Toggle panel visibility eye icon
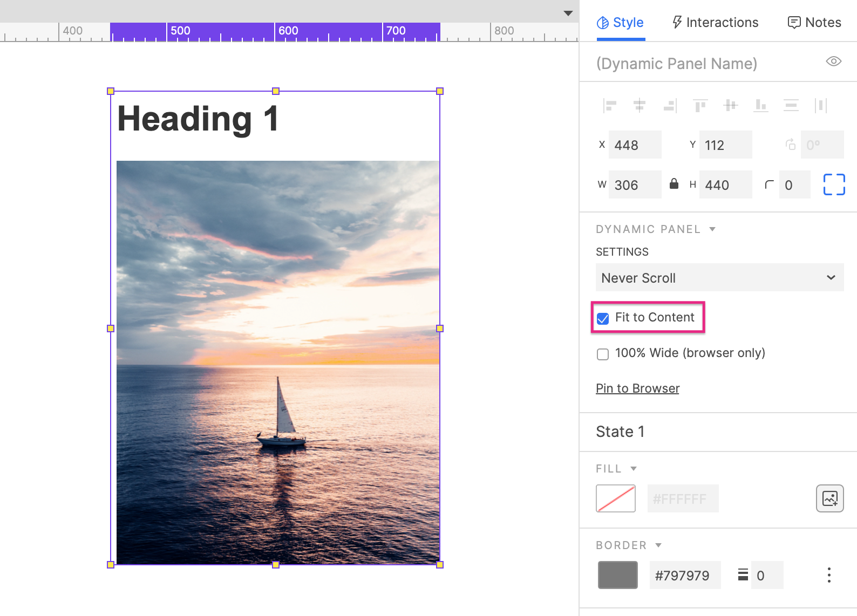The image size is (857, 616). [833, 61]
